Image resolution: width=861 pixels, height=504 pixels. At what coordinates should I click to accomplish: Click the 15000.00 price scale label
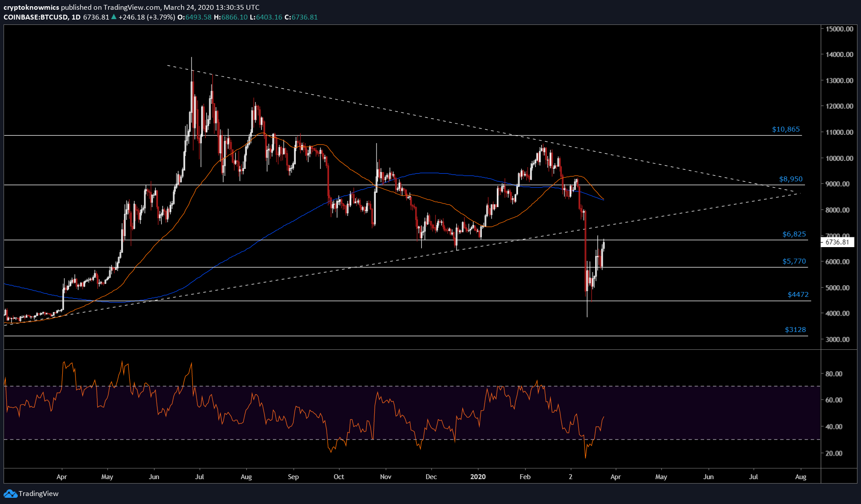(840, 29)
